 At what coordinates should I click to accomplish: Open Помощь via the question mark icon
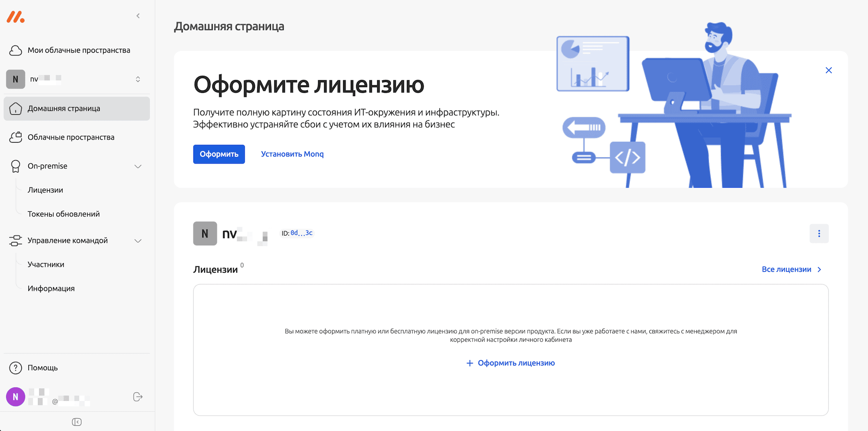pyautogui.click(x=15, y=368)
